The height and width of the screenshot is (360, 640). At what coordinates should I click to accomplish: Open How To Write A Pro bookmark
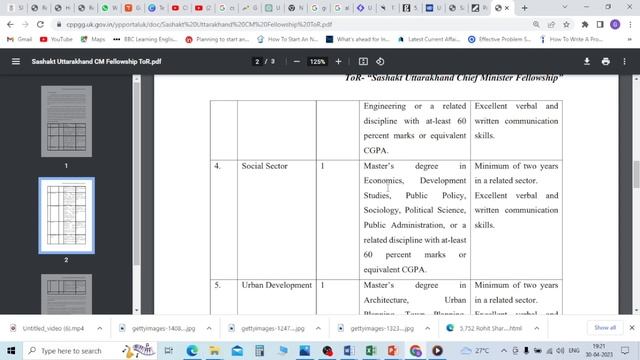[x=571, y=39]
